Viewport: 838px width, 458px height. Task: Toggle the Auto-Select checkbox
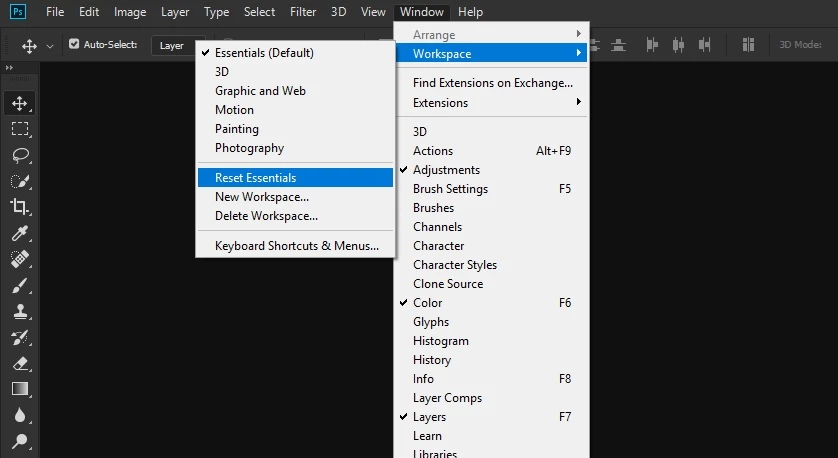[x=74, y=44]
